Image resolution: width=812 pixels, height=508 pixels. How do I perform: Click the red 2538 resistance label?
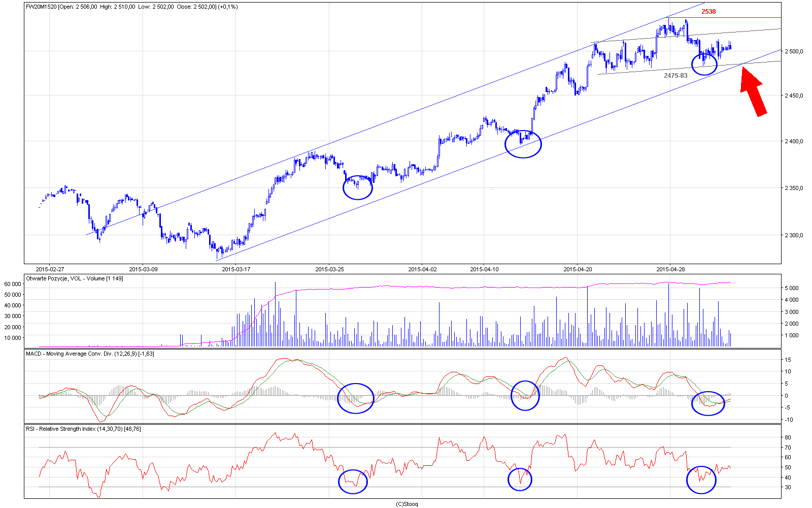708,12
